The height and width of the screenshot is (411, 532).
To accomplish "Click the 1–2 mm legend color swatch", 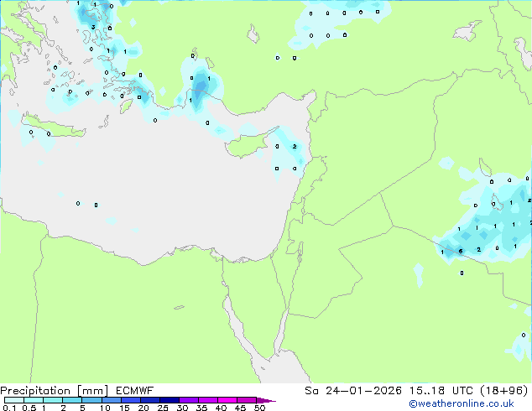I will [x=53, y=400].
